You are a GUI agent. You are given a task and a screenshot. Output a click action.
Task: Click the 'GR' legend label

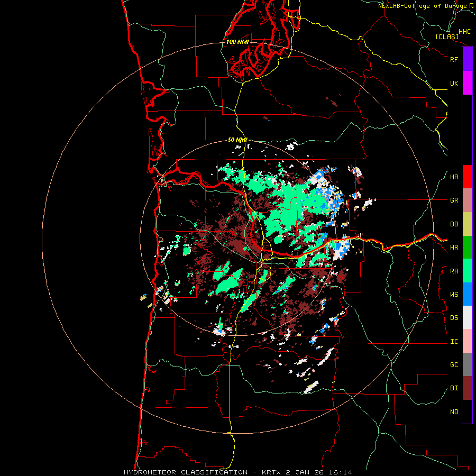click(x=454, y=200)
